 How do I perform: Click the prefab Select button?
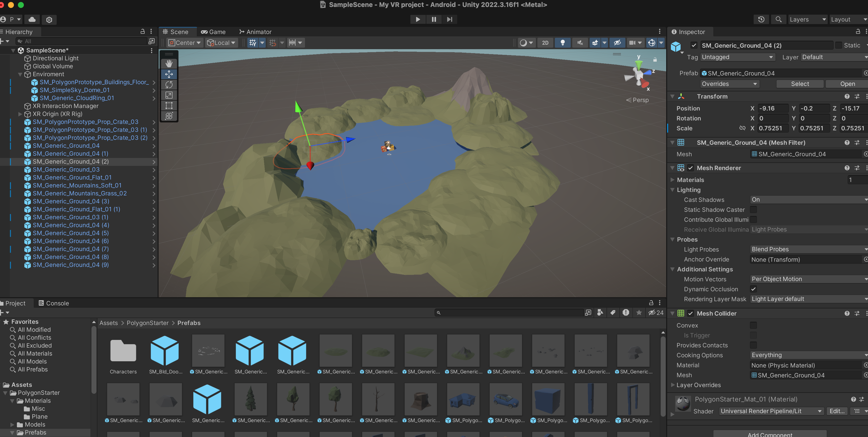(x=800, y=84)
